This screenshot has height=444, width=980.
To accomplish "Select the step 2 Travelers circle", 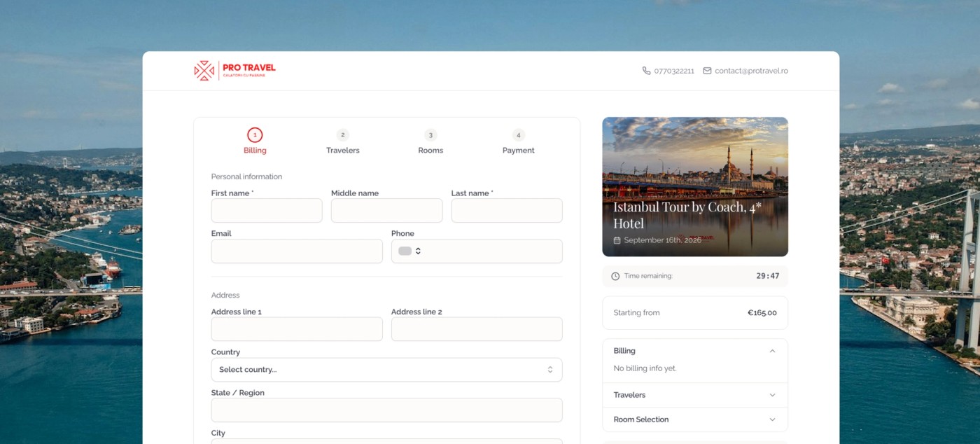I will (342, 134).
